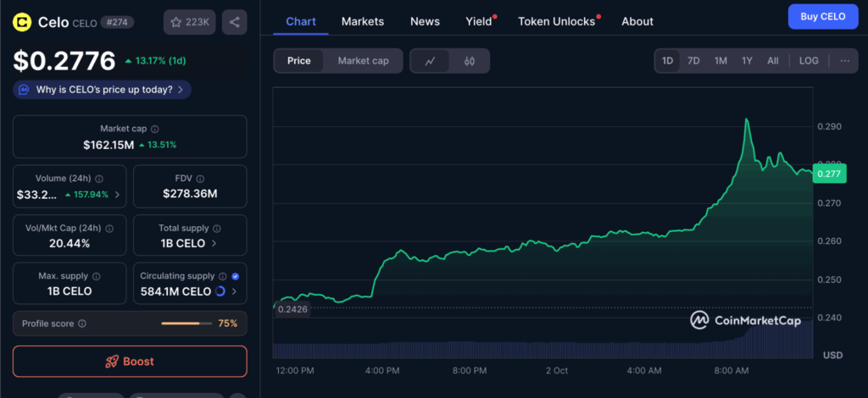Image resolution: width=868 pixels, height=398 pixels.
Task: Click Market cap info icon
Action: point(154,129)
